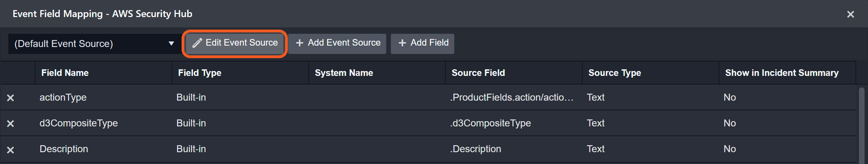
Task: Close the Event Field Mapping dialog
Action: tap(850, 14)
